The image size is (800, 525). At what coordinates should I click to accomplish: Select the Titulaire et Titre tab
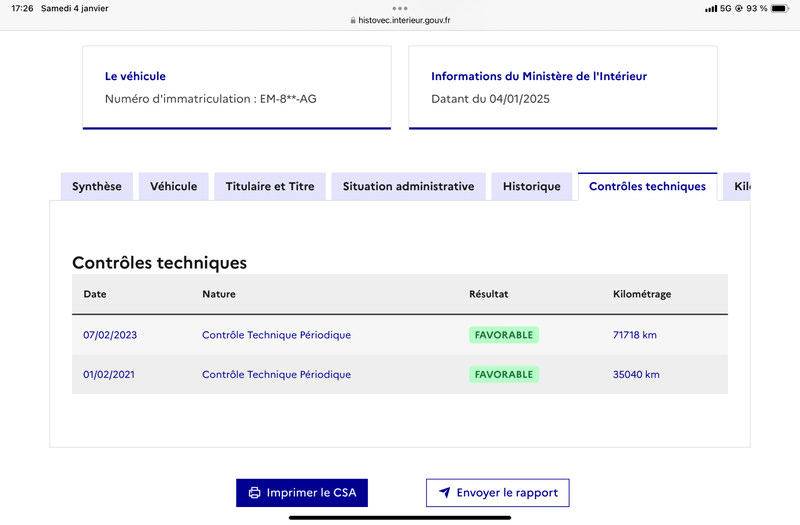[x=270, y=187]
